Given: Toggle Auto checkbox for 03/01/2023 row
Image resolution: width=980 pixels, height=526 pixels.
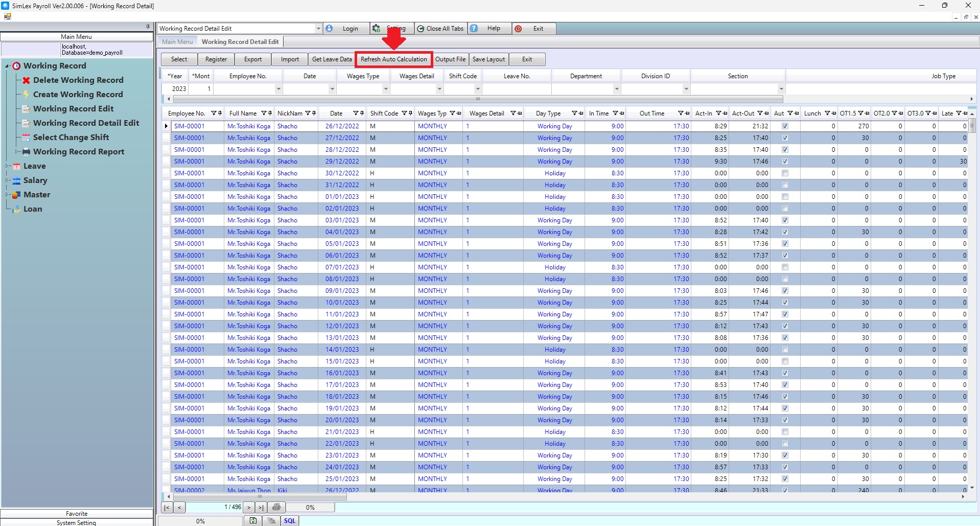Looking at the screenshot, I should coord(785,220).
